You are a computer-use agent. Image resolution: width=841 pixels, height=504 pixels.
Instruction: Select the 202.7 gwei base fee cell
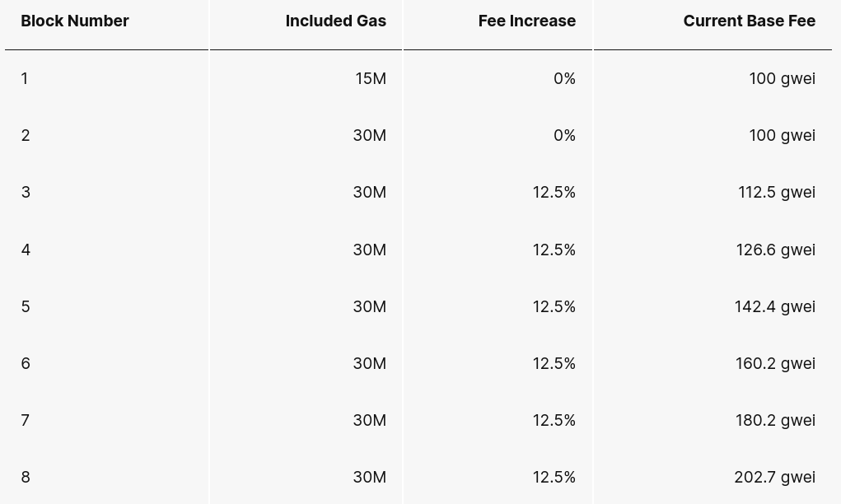[x=775, y=477]
